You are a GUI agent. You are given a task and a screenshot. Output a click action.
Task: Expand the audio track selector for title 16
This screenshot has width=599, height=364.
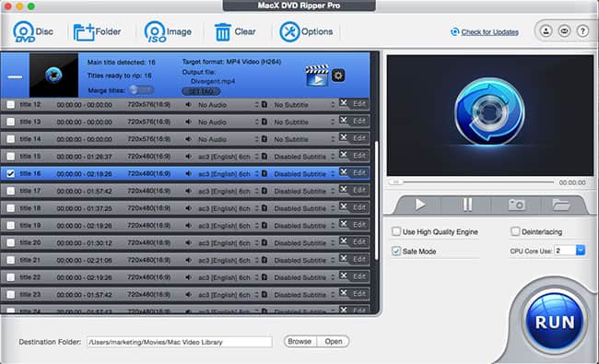(x=257, y=174)
